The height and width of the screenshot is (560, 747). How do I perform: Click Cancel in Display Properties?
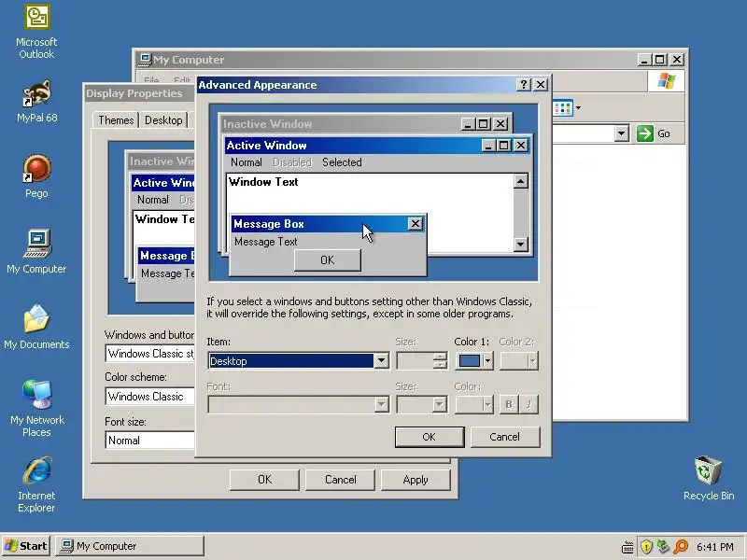click(340, 480)
